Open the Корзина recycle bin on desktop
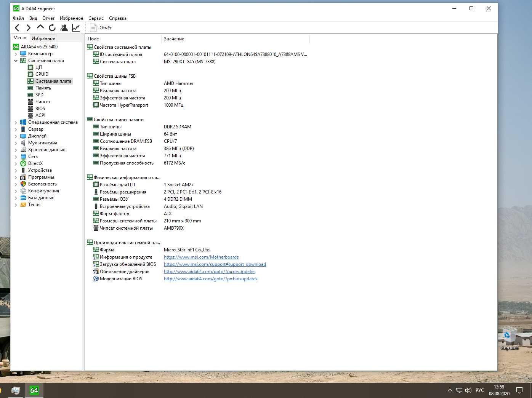Image resolution: width=532 pixels, height=398 pixels. tap(510, 338)
